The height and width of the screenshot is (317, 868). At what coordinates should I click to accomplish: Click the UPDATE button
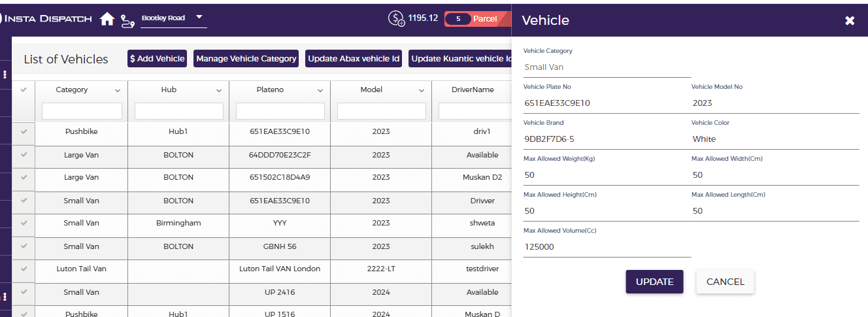click(x=654, y=282)
